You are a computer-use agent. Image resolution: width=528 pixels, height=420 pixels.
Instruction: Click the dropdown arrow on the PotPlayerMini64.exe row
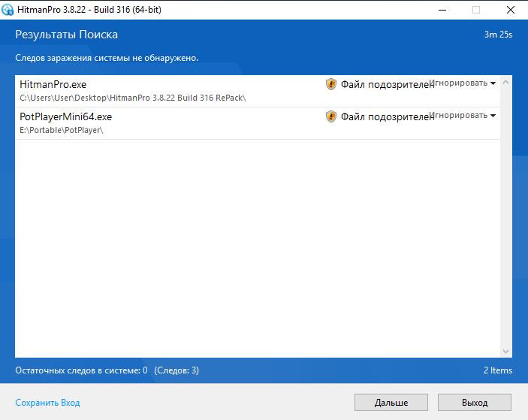[x=493, y=116]
